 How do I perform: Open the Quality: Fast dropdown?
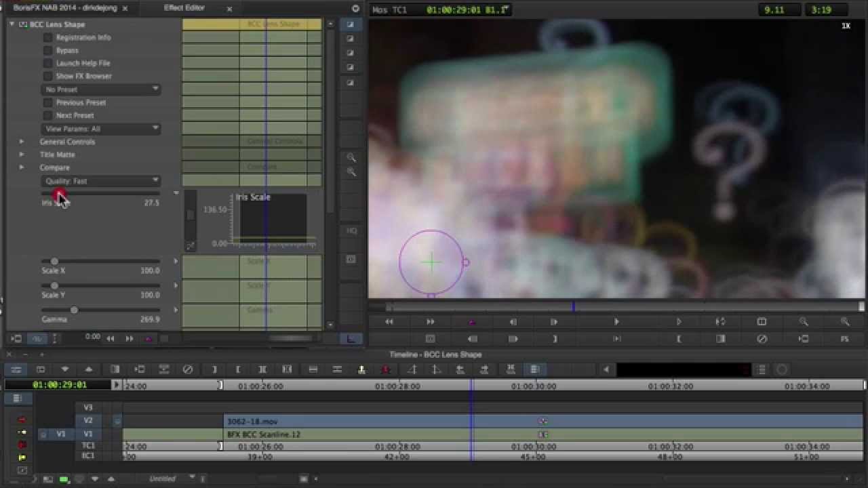[100, 181]
